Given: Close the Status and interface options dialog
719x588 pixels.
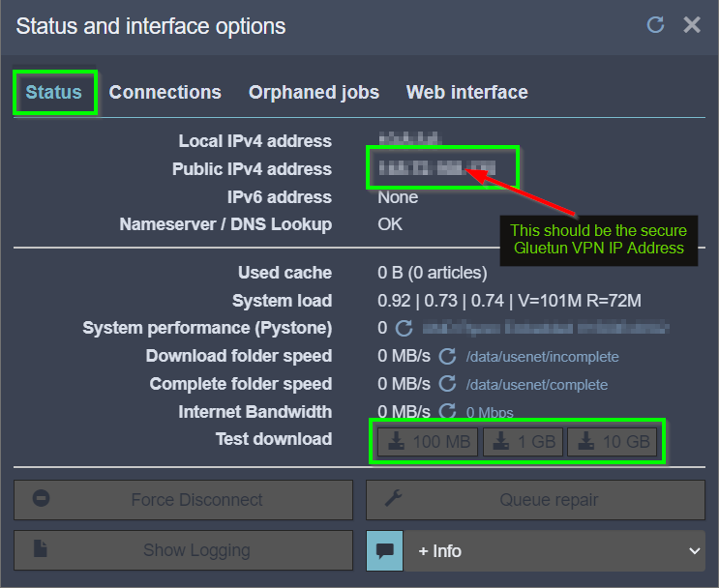Looking at the screenshot, I should 692,25.
